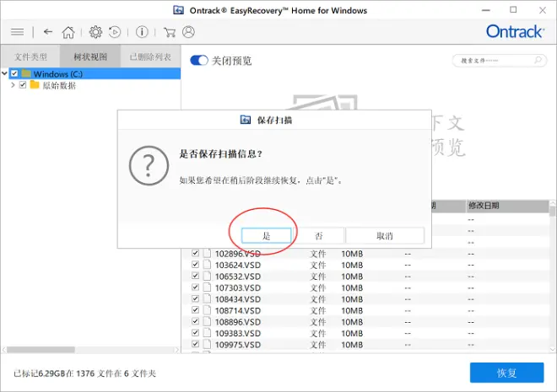
Task: Click the 搜索文件 search field
Action: pyautogui.click(x=499, y=61)
